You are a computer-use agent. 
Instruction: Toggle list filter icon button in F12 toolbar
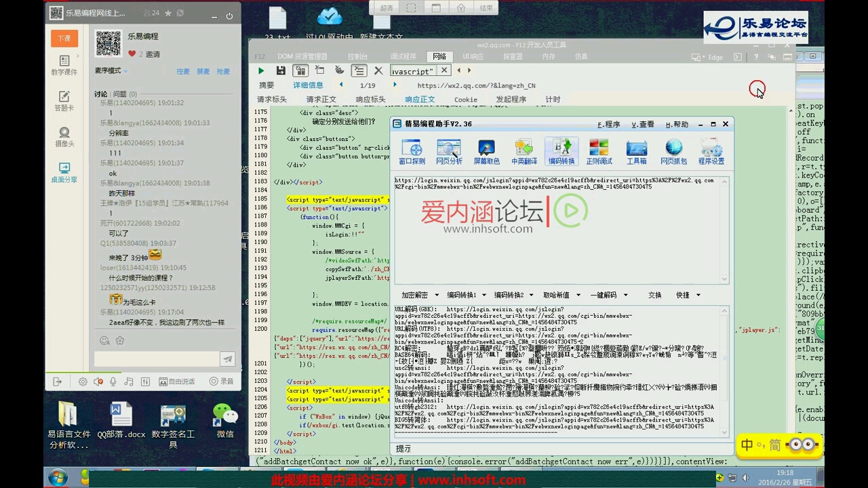tap(359, 70)
